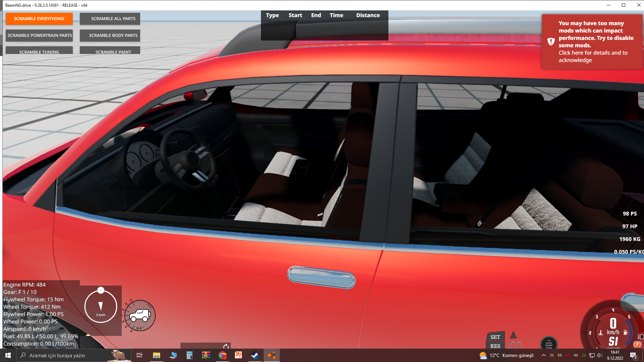This screenshot has width=644, height=362.
Task: Select the Type column header
Action: tap(272, 15)
